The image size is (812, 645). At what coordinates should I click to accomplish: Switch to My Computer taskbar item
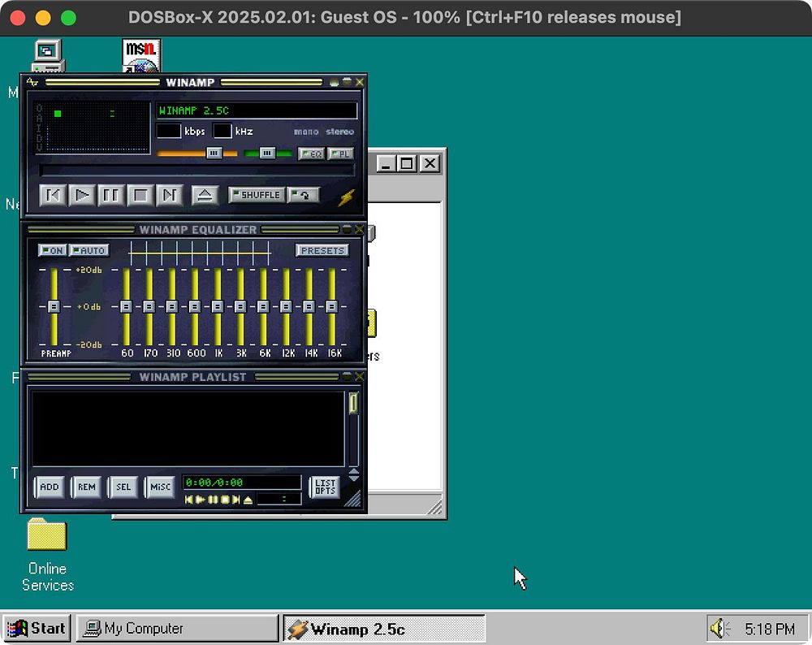[176, 628]
